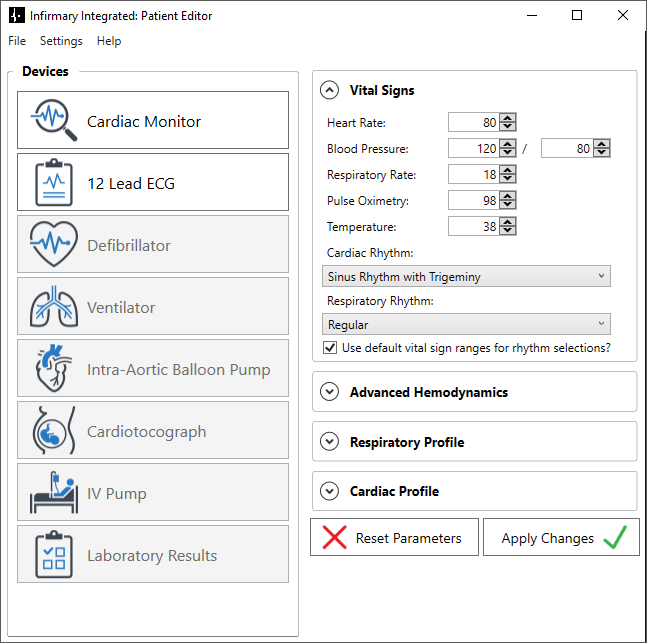Open the Settings menu
Image resolution: width=647 pixels, height=643 pixels.
tap(61, 41)
